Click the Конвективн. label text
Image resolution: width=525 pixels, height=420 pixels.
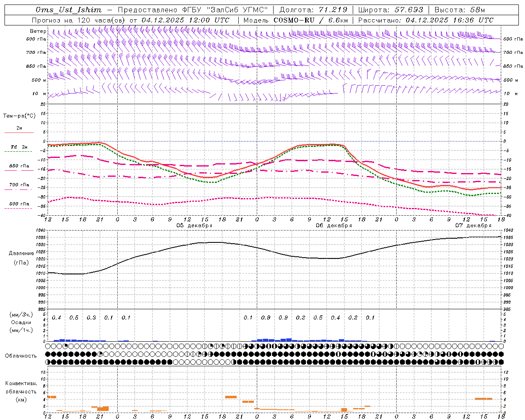21,383
